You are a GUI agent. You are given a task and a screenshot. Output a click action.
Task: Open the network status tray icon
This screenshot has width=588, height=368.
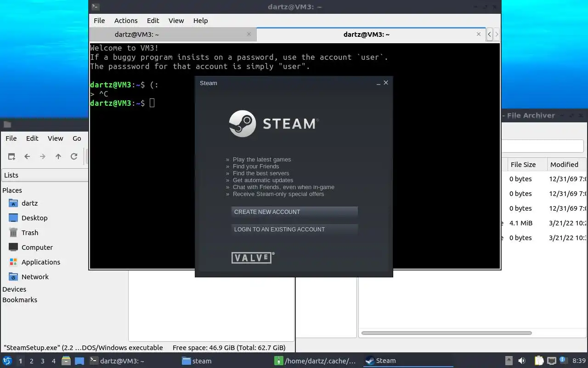click(x=551, y=361)
